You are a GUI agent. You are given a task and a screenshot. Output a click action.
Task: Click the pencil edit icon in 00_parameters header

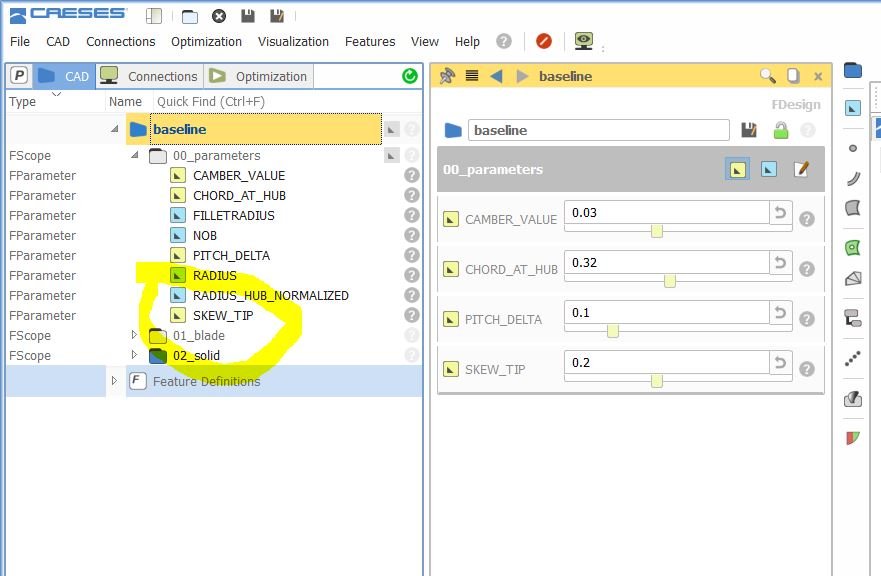click(x=801, y=169)
